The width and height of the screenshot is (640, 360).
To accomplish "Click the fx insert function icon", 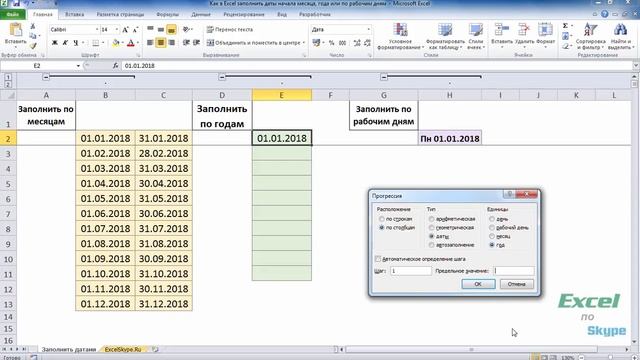I will pyautogui.click(x=116, y=66).
